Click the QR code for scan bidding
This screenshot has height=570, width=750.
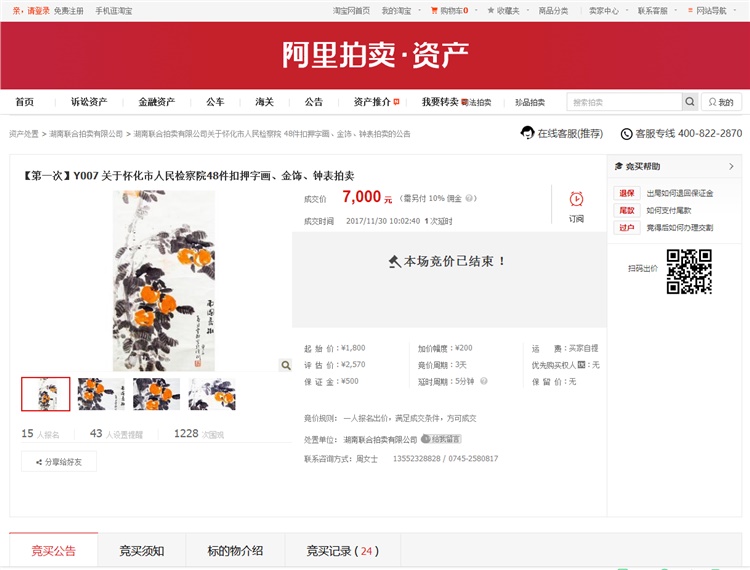688,270
